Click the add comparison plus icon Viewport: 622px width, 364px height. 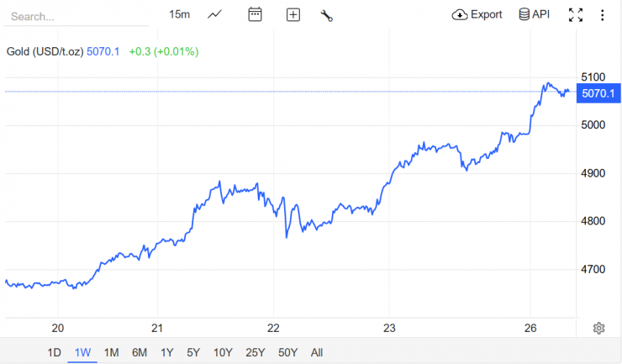[x=293, y=15]
